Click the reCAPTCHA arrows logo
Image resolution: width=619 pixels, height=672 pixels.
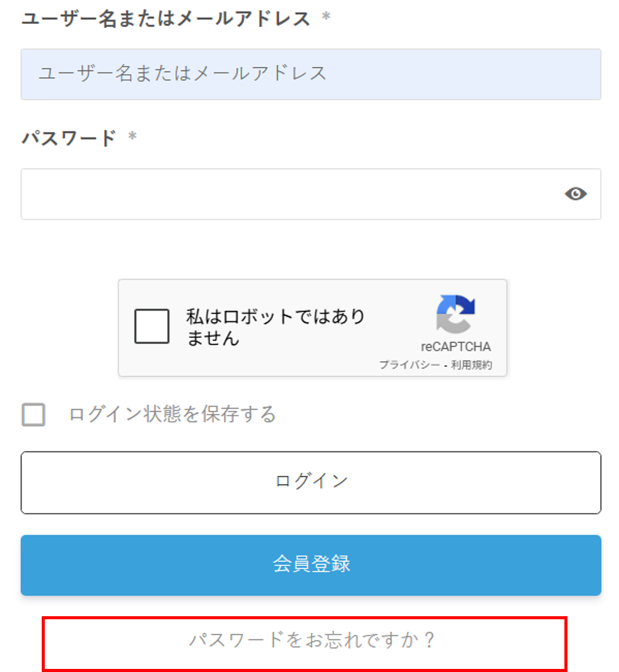[456, 314]
